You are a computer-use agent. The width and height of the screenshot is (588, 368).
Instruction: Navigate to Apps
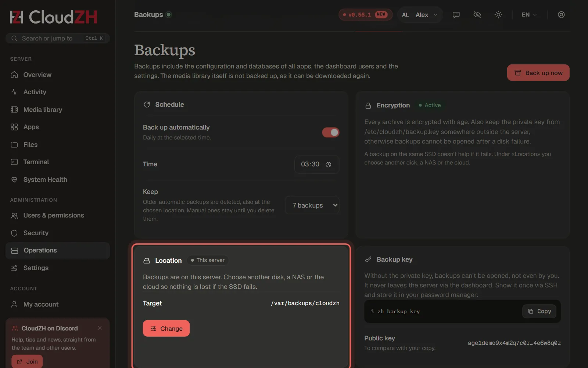pos(58,127)
